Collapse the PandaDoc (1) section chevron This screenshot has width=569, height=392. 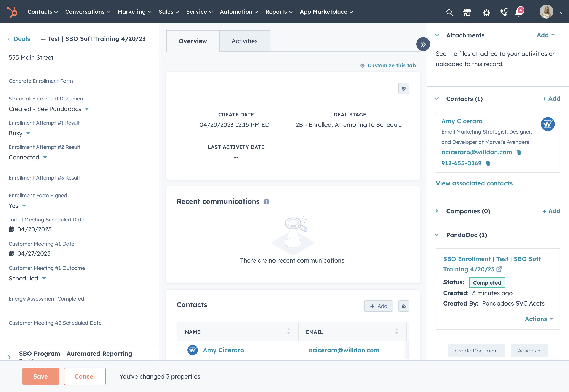tap(437, 235)
